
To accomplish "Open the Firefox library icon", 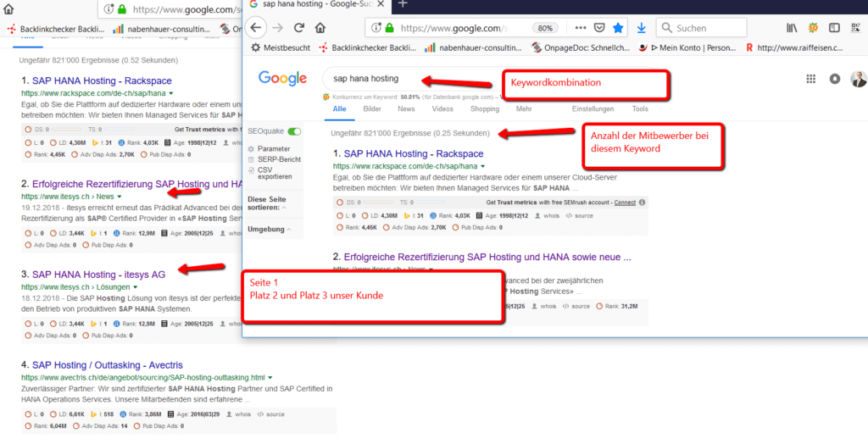I will click(791, 27).
